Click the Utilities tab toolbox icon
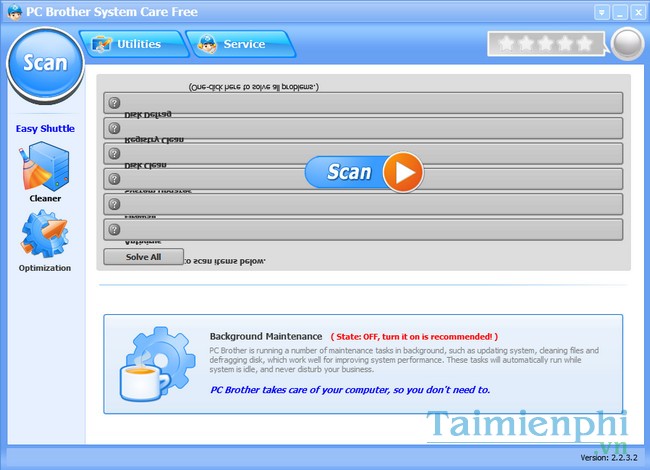This screenshot has height=470, width=650. pos(101,44)
